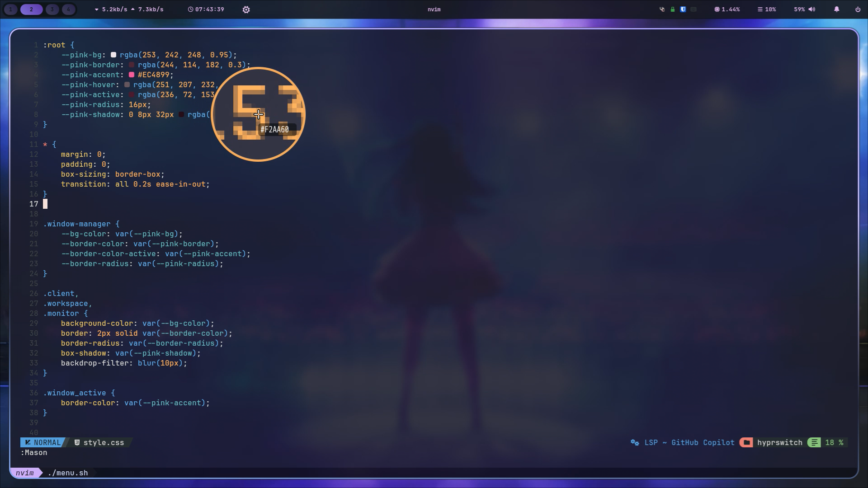The image size is (868, 488).
Task: Click the speaker volume icon
Action: point(812,9)
